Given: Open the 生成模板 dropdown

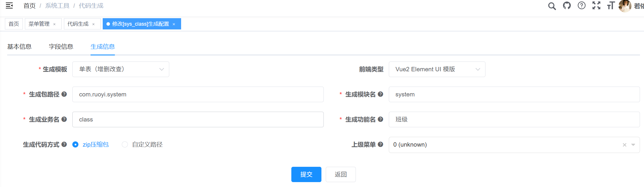Looking at the screenshot, I should point(121,69).
